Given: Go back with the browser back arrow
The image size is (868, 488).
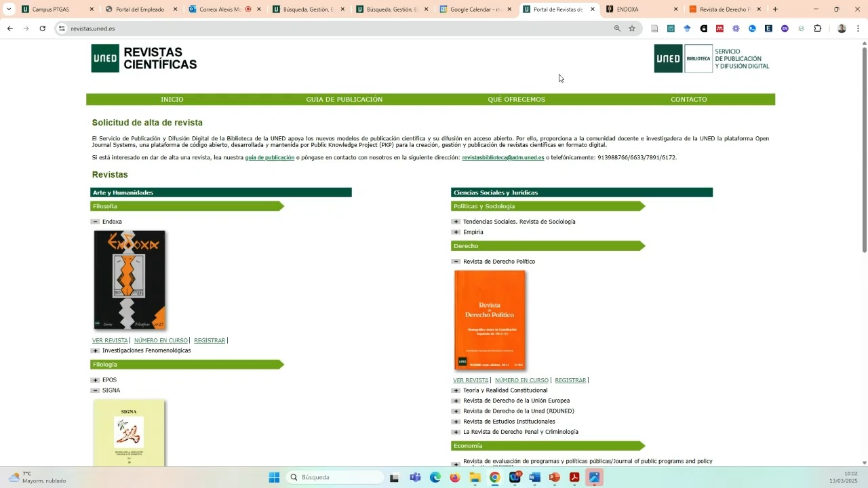Looking at the screenshot, I should (x=9, y=28).
